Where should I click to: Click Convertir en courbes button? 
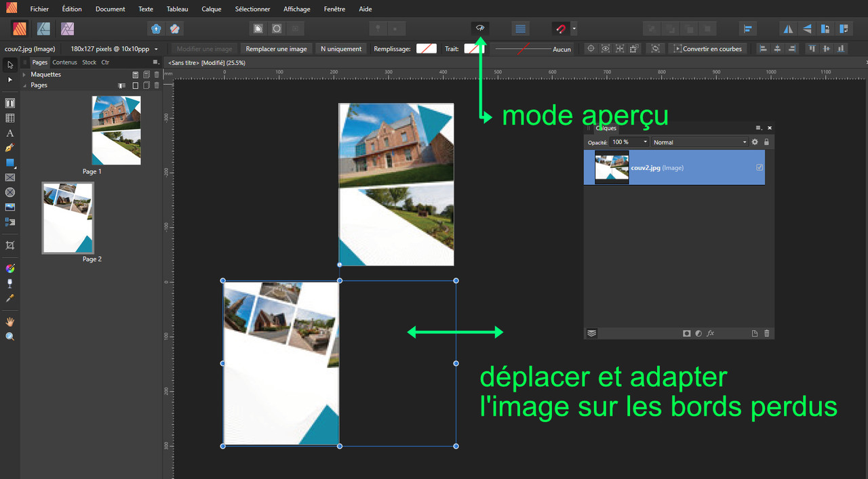[708, 49]
